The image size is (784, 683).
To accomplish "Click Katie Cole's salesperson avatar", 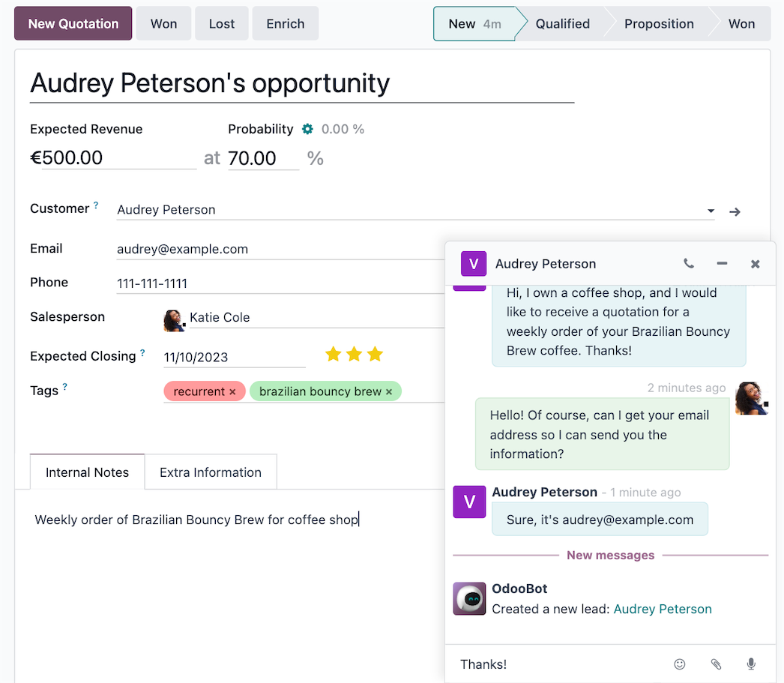I will [x=174, y=319].
